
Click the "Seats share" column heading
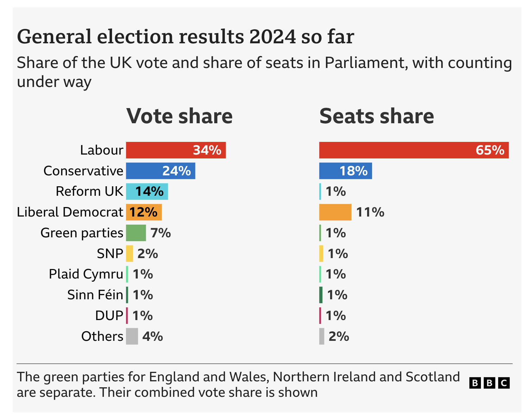(376, 116)
